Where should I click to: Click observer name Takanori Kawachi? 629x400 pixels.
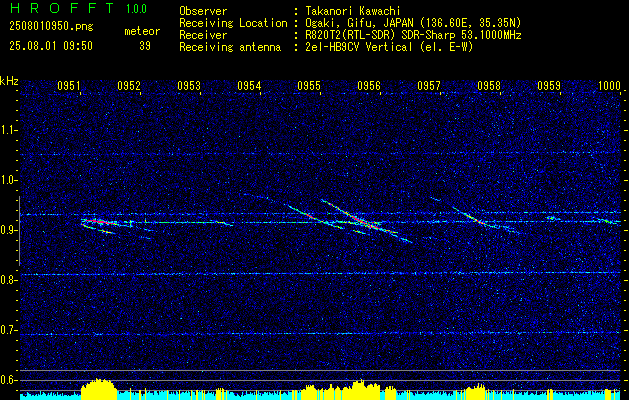pos(351,12)
